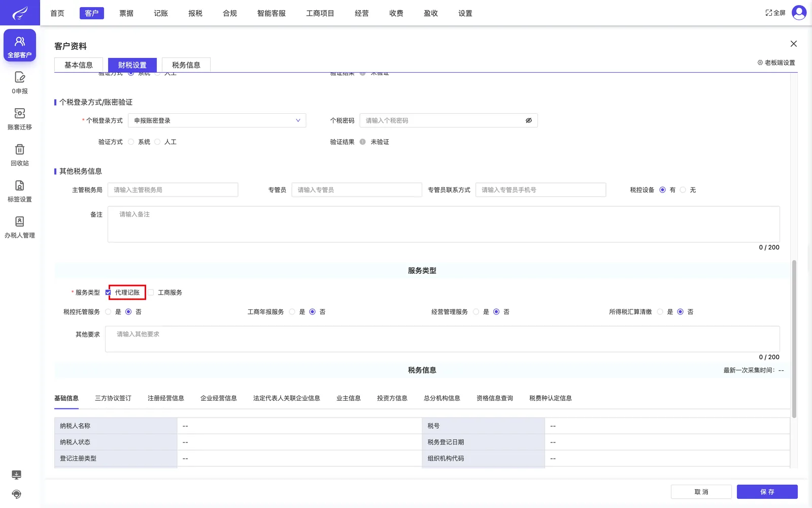
Task: Select 是 for 工商年报服务
Action: 292,312
